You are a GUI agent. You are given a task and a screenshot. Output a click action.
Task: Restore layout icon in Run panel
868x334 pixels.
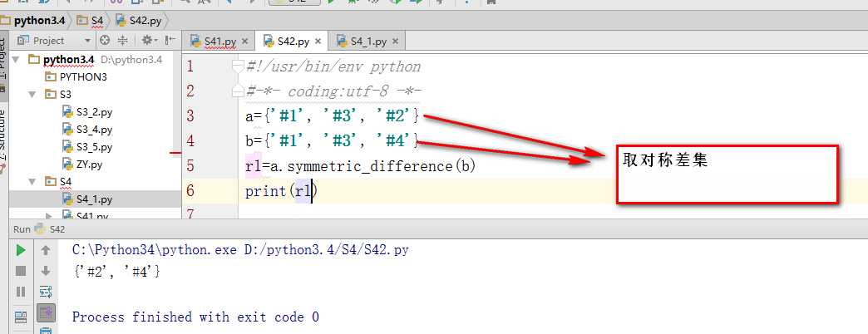21,317
